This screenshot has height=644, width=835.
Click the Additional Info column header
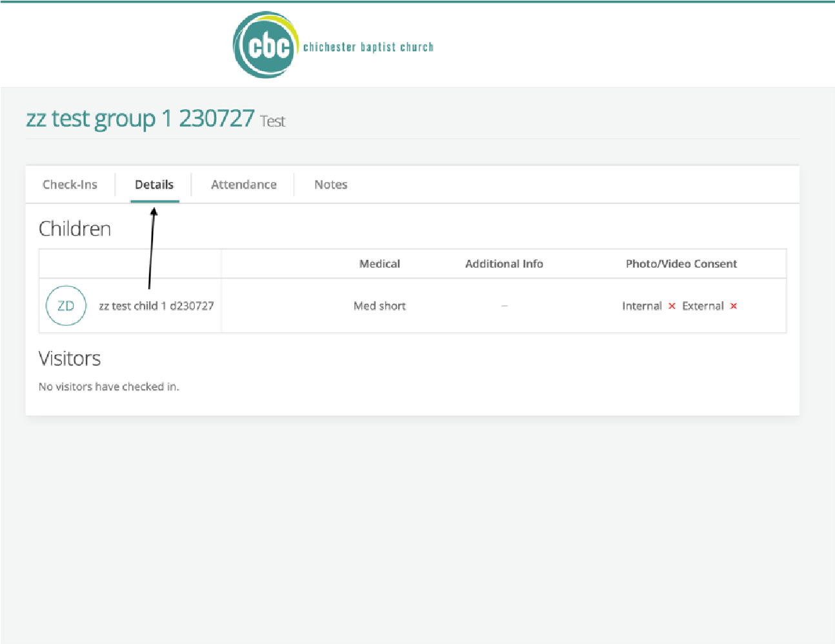click(504, 264)
